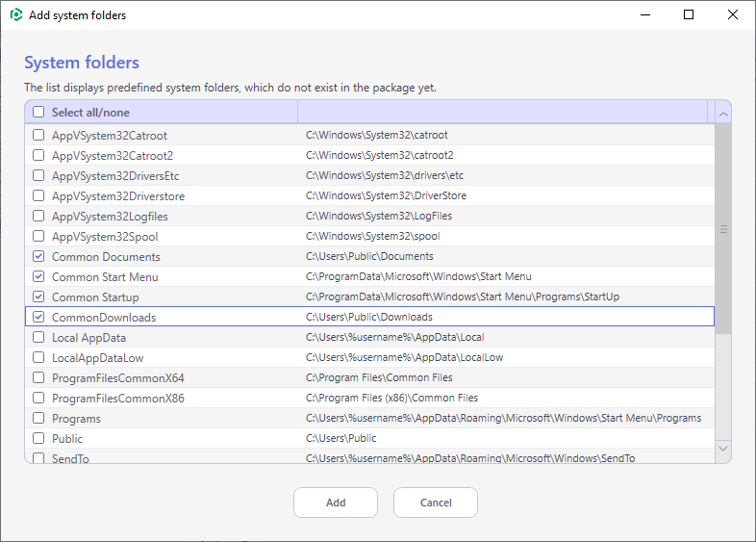This screenshot has width=756, height=542.
Task: Click the 'C:\Program Files\Common Files' path
Action: pos(379,377)
